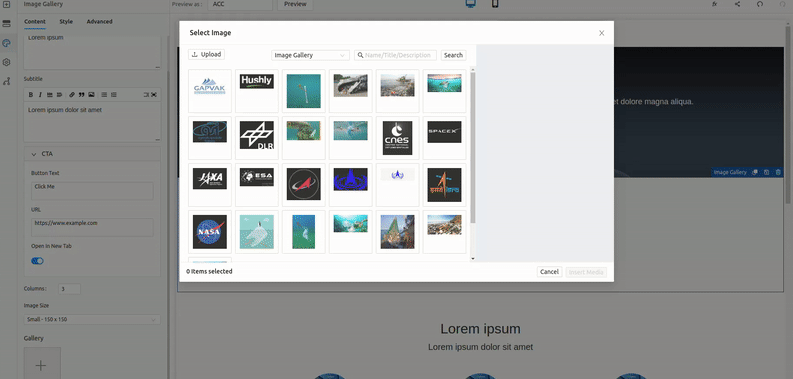
Task: Click the Preview as ACC field
Action: pos(240,4)
